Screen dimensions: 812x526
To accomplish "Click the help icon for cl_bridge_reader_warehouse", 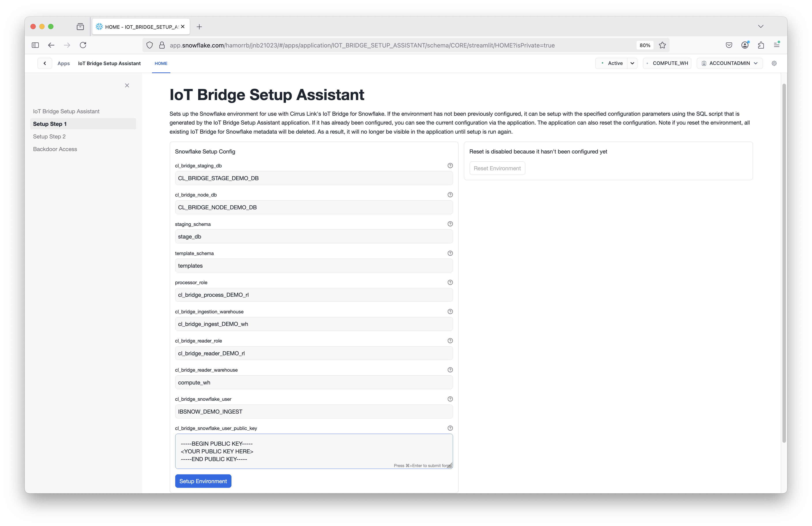I will 450,370.
